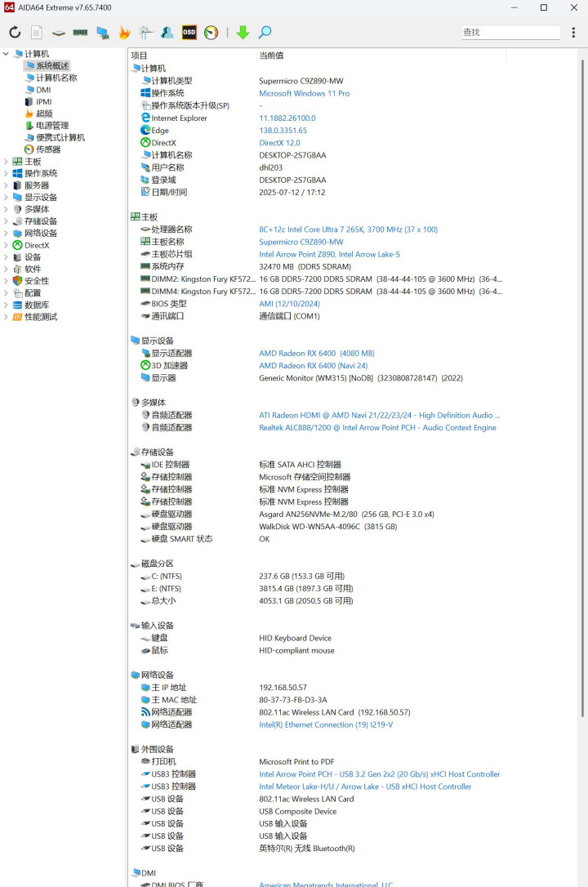
Task: Open the Supermicro C9Z890-MW motherboard link
Action: (x=301, y=242)
